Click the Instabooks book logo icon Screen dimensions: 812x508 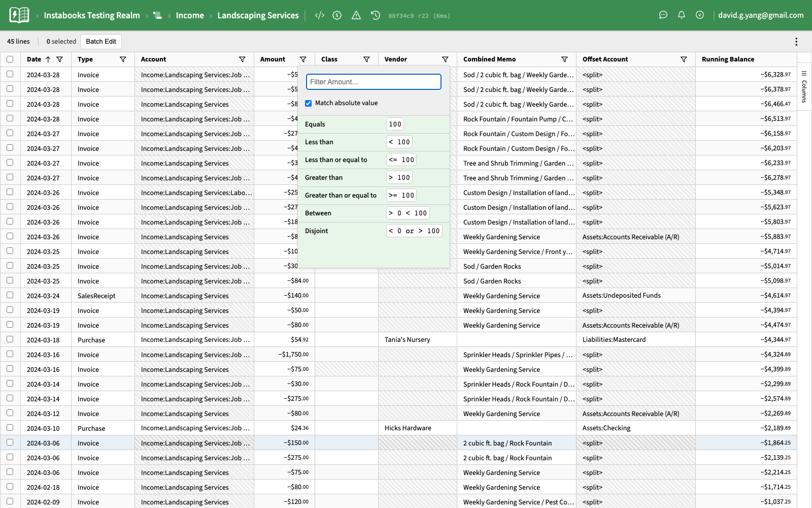[x=19, y=15]
